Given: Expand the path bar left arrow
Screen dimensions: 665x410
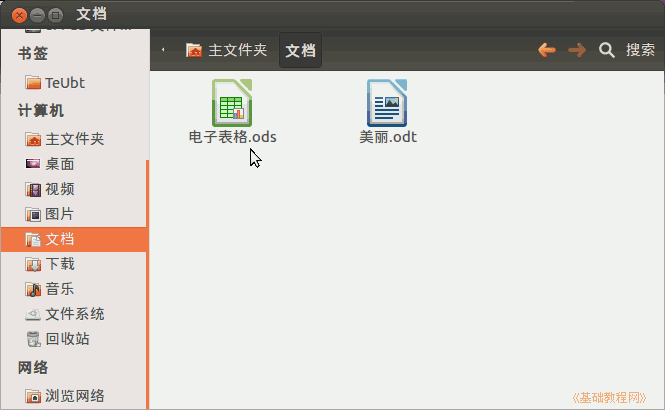Looking at the screenshot, I should click(x=163, y=50).
